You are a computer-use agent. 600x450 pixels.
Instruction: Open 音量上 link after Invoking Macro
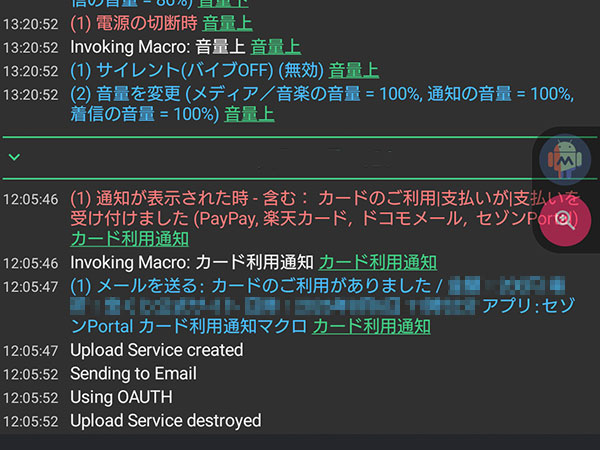point(276,47)
